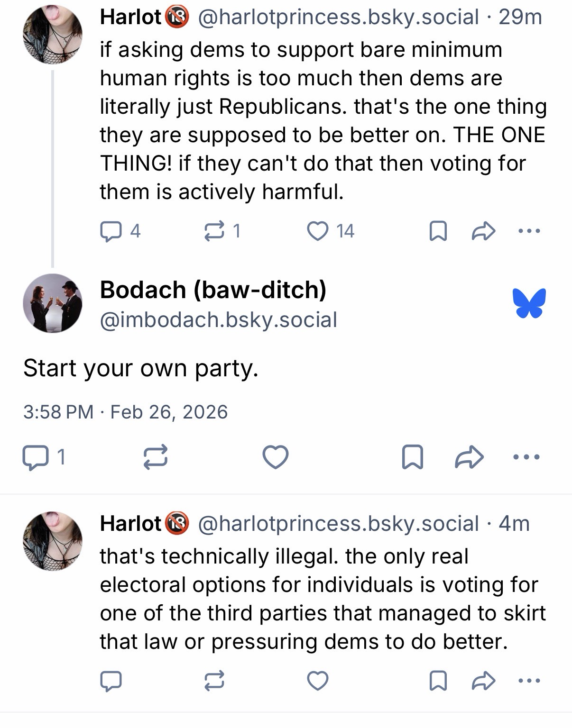The width and height of the screenshot is (572, 728).
Task: Like Bodach's 'Start your own party' post
Action: tap(276, 457)
